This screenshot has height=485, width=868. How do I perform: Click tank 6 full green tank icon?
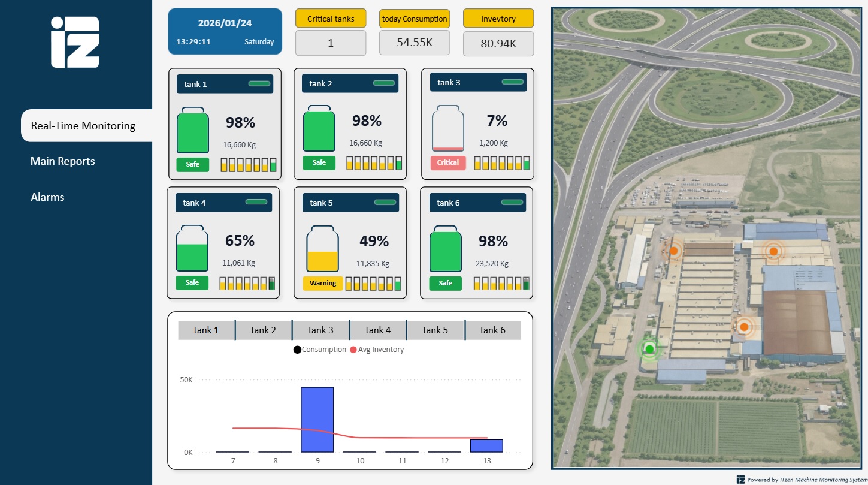click(446, 249)
